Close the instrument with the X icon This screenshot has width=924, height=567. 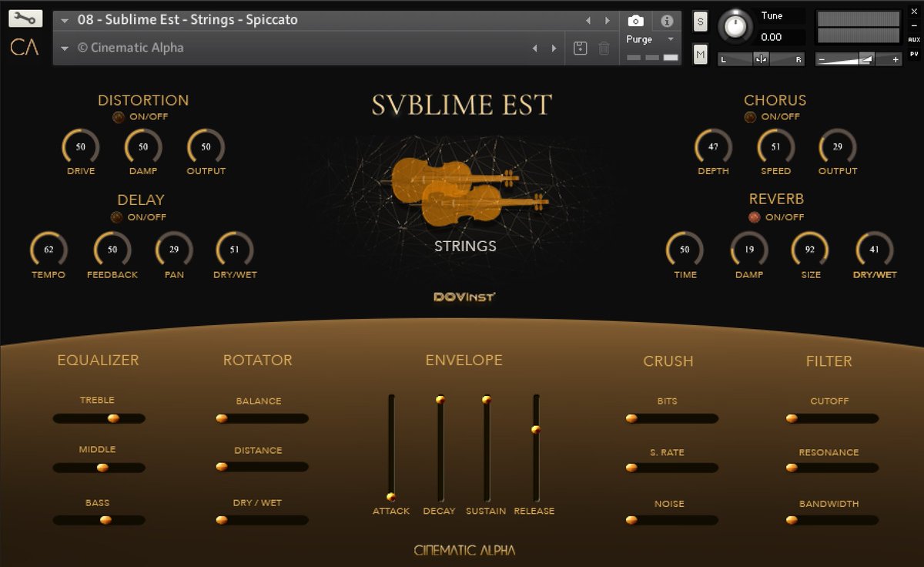[914, 12]
